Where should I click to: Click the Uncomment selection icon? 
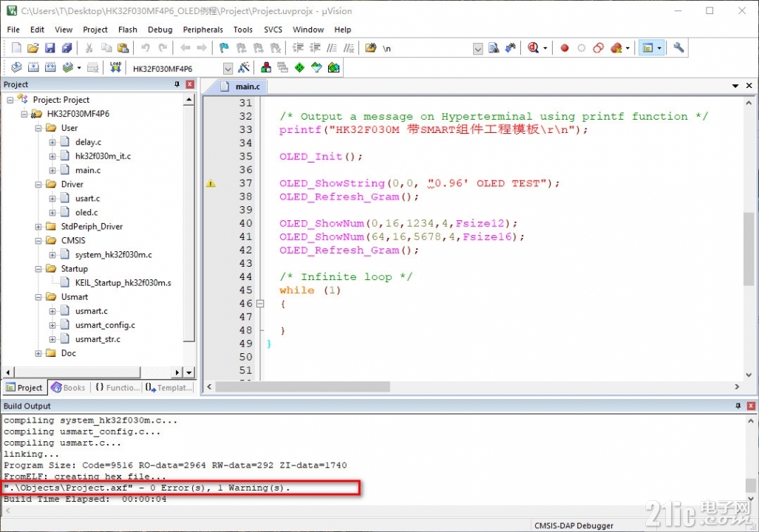pos(349,48)
